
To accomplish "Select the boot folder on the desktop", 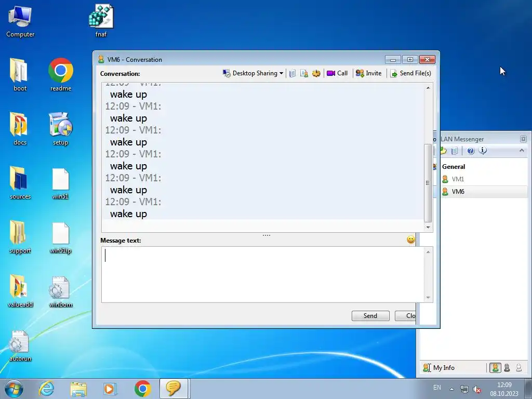I will [x=20, y=75].
